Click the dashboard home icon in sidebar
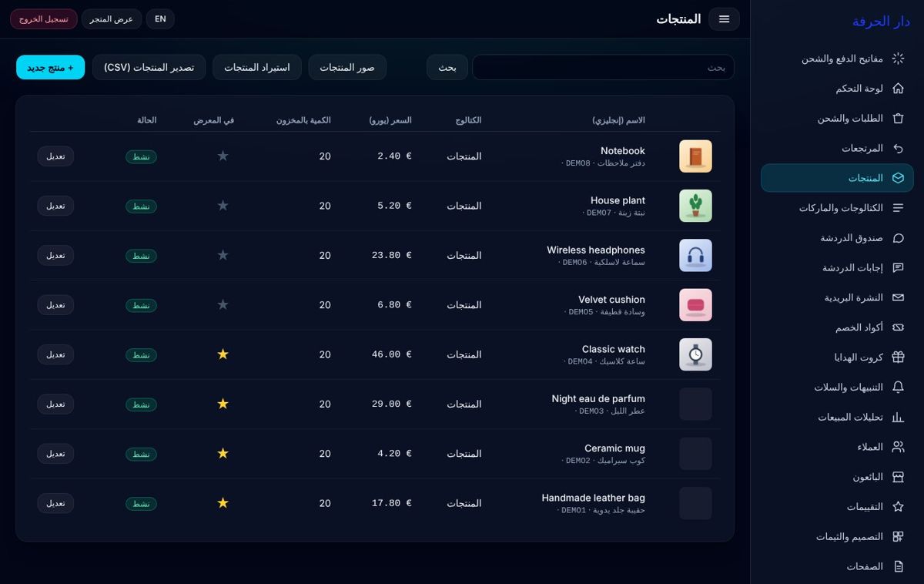This screenshot has width=924, height=584. click(x=898, y=89)
